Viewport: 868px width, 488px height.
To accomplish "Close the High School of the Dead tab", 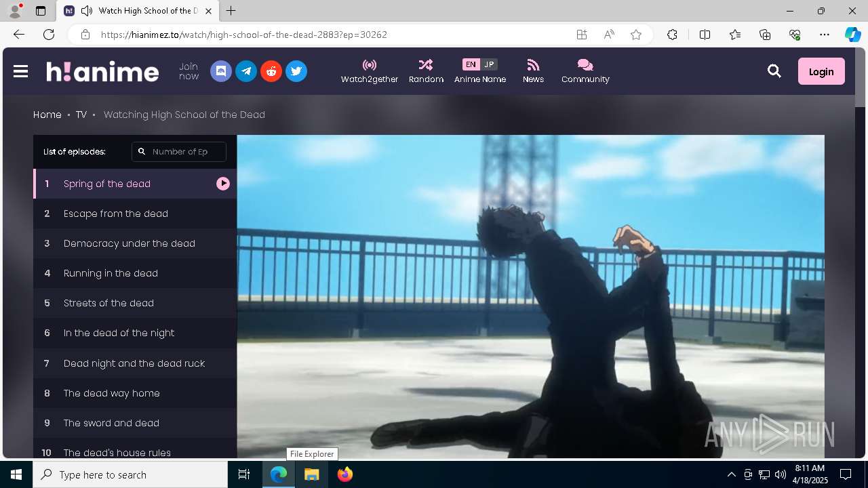I will [208, 11].
